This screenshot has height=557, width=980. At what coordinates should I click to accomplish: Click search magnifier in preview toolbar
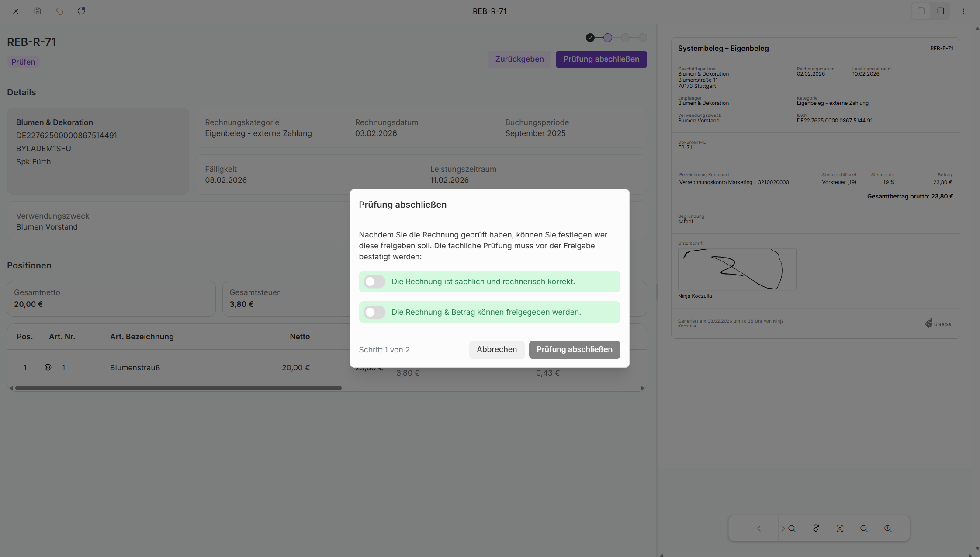pos(792,528)
